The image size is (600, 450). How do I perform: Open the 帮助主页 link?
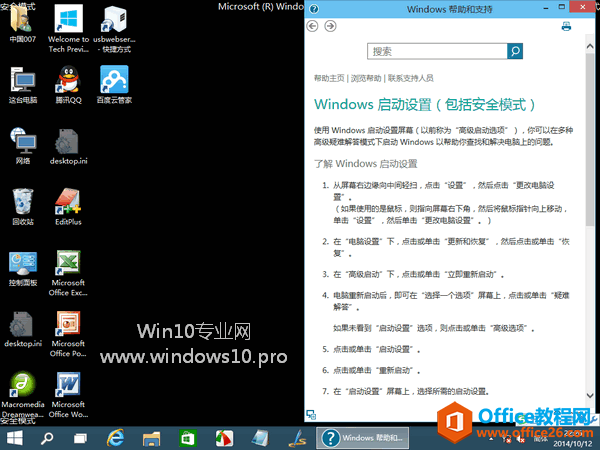coord(329,78)
